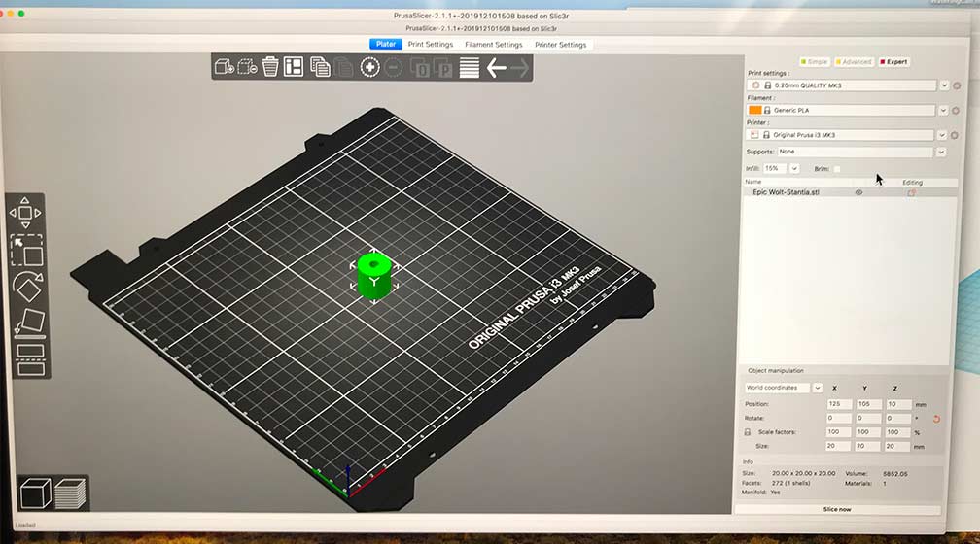Viewport: 980px width, 544px height.
Task: Switch to 3D editor cube view
Action: [x=36, y=493]
